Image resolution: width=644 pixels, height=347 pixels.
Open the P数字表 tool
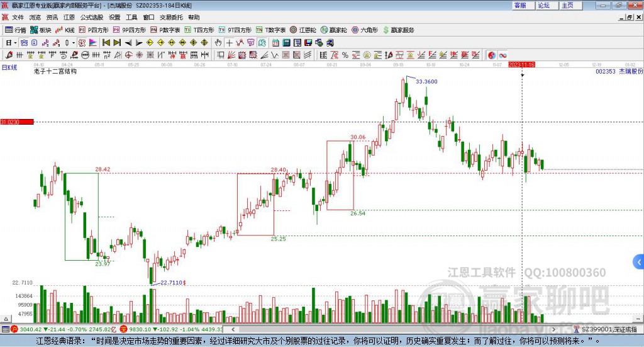165,30
